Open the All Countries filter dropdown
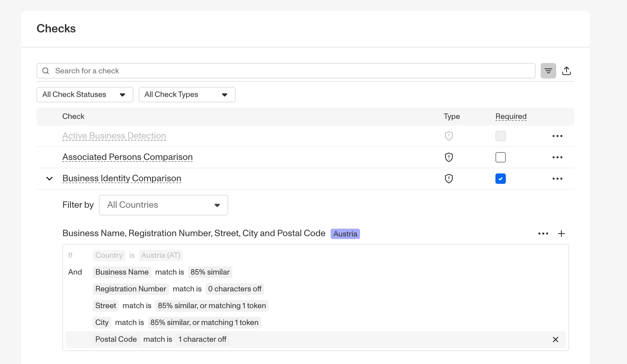627x364 pixels. [x=163, y=205]
